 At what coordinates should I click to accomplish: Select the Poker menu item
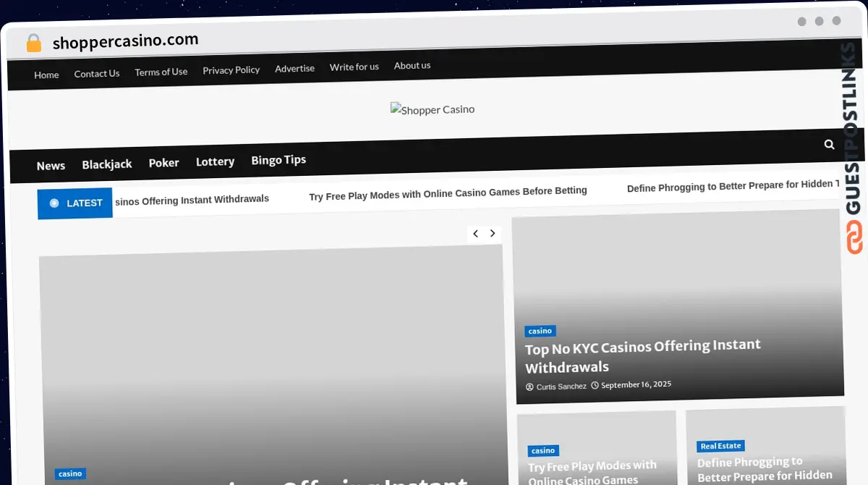[163, 163]
